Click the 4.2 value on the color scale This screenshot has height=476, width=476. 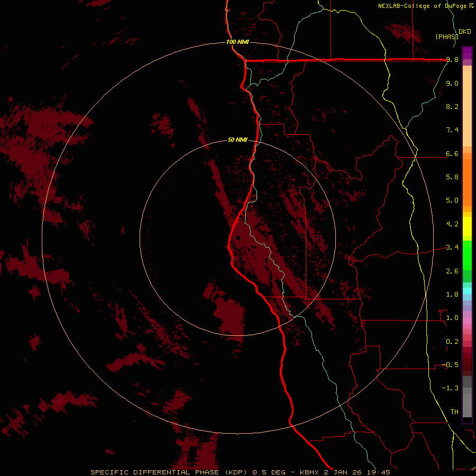pos(452,224)
